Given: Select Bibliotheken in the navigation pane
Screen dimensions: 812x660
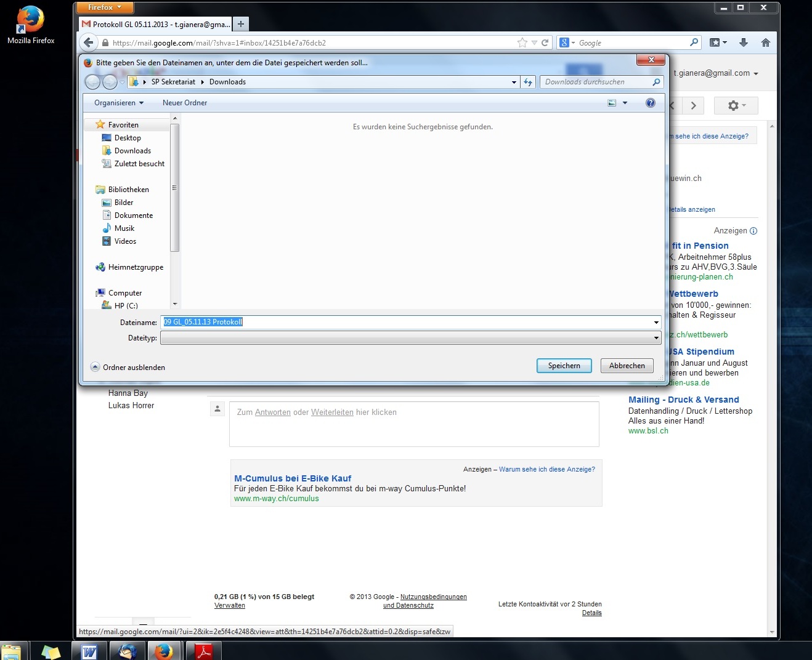Looking at the screenshot, I should coord(128,190).
